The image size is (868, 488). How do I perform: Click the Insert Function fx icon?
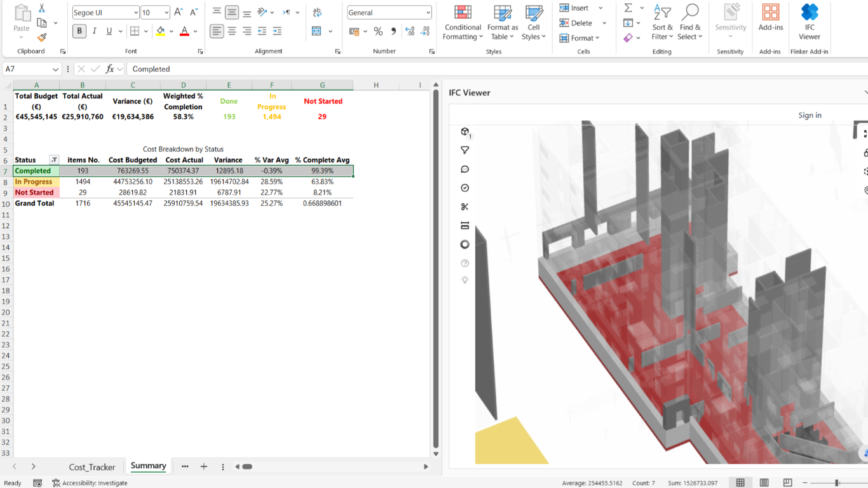[x=110, y=69]
